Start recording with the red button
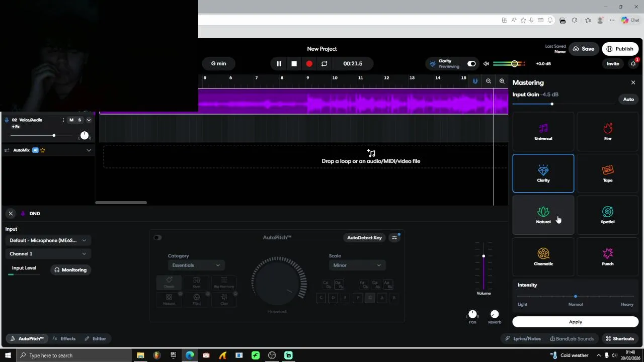The image size is (644, 362). coord(309,64)
